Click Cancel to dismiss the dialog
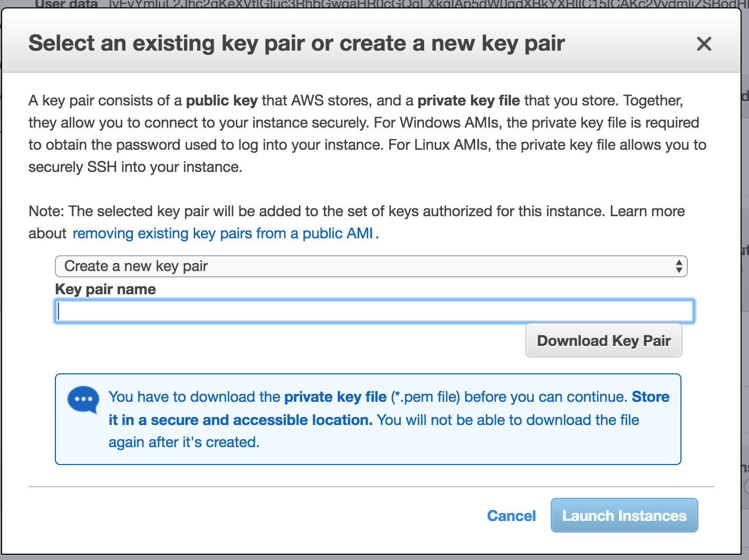 pos(511,516)
